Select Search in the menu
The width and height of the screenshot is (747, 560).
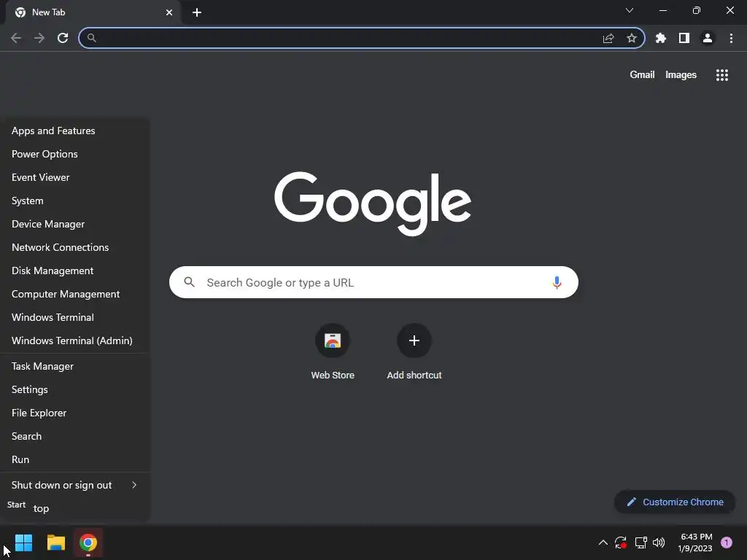[x=75, y=436]
